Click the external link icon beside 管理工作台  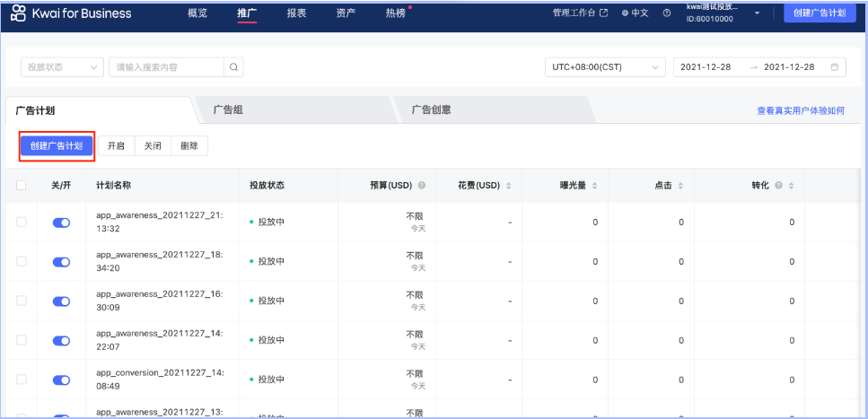604,13
